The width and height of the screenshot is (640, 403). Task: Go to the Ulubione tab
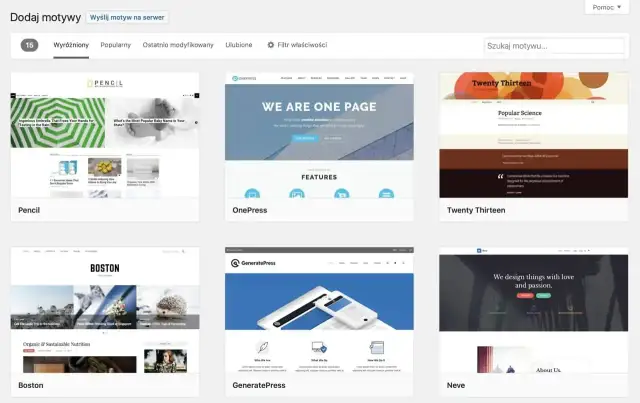tap(239, 45)
